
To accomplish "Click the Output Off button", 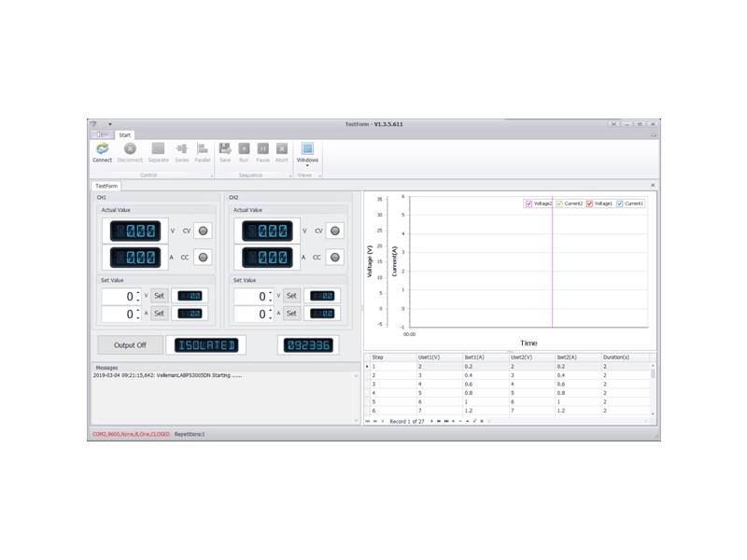I will [x=130, y=345].
